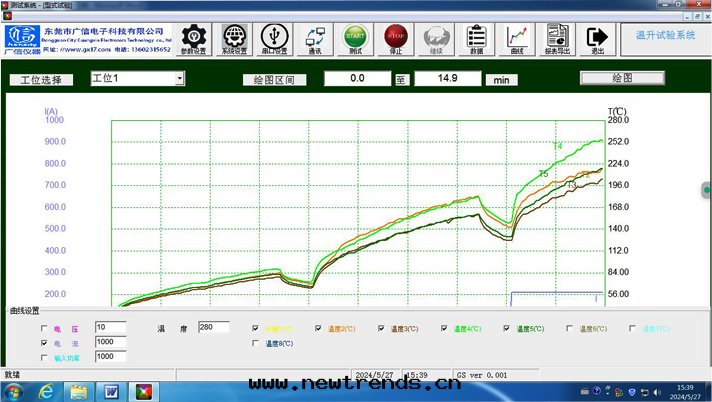
Task: Click the report export (报表导出) icon
Action: [x=557, y=38]
